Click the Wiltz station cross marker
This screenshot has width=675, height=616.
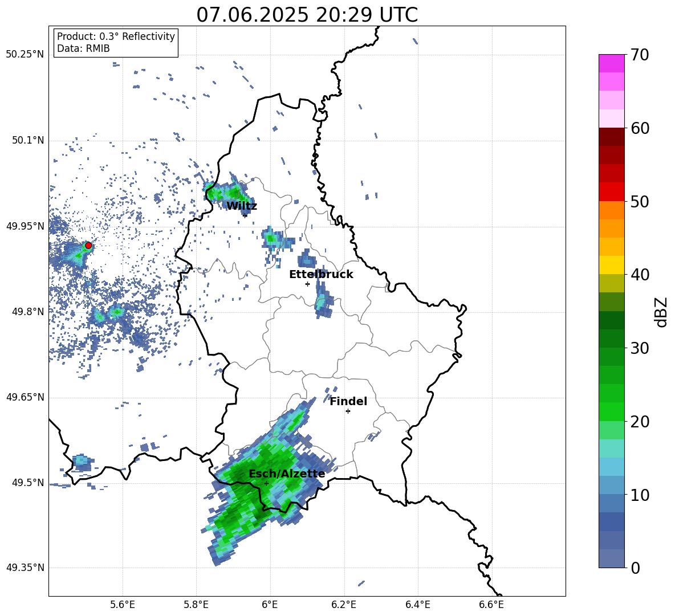pos(245,215)
